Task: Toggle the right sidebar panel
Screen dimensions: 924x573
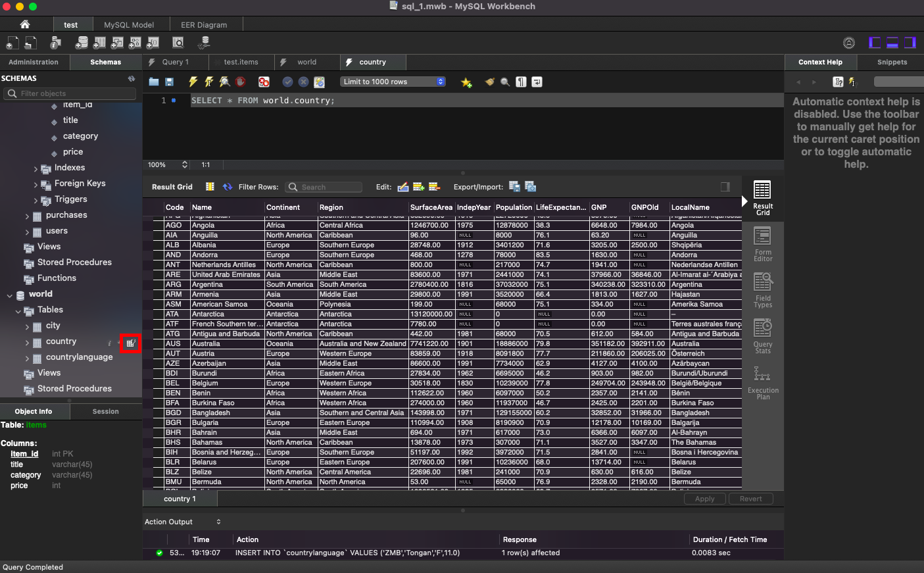Action: pyautogui.click(x=910, y=43)
